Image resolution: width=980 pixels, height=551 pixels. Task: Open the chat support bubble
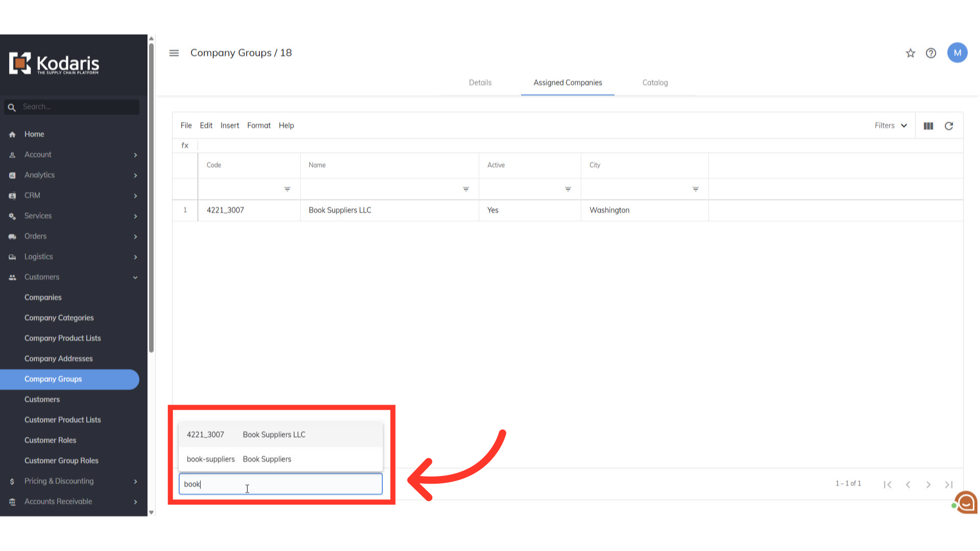(966, 503)
